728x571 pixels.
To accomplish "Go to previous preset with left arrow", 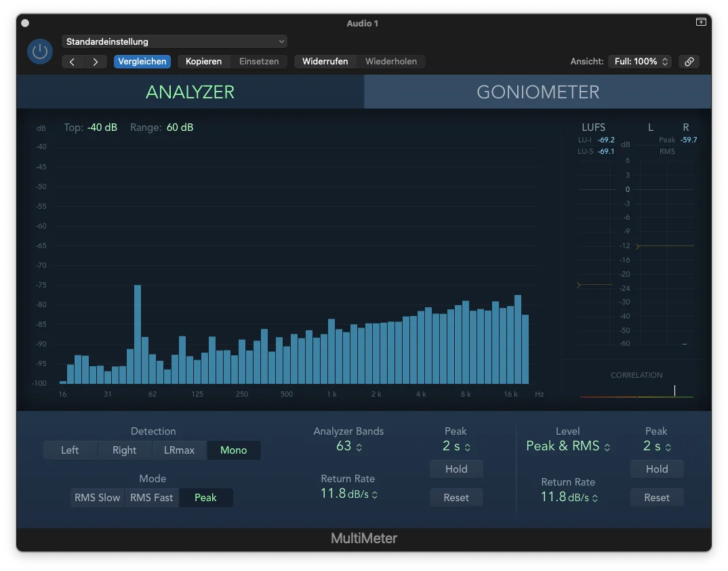I will (73, 62).
